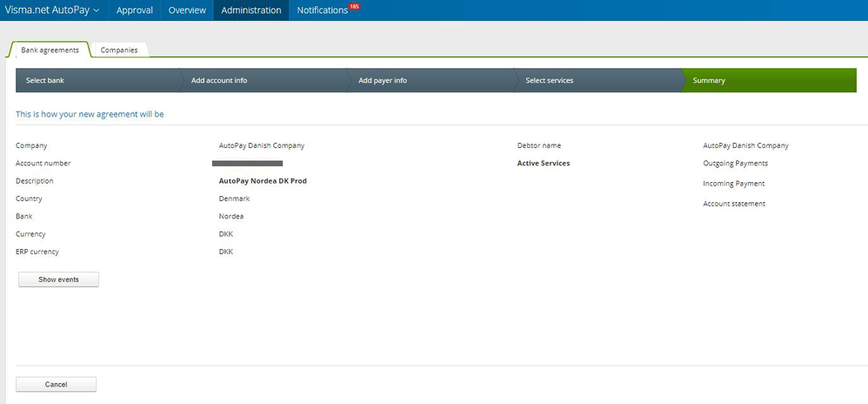The width and height of the screenshot is (868, 404).
Task: Select the Account statement service entry
Action: (734, 204)
